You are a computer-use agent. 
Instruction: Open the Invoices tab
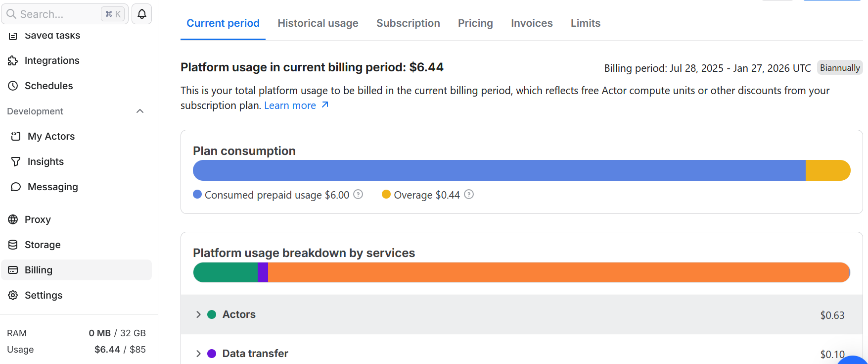(532, 23)
